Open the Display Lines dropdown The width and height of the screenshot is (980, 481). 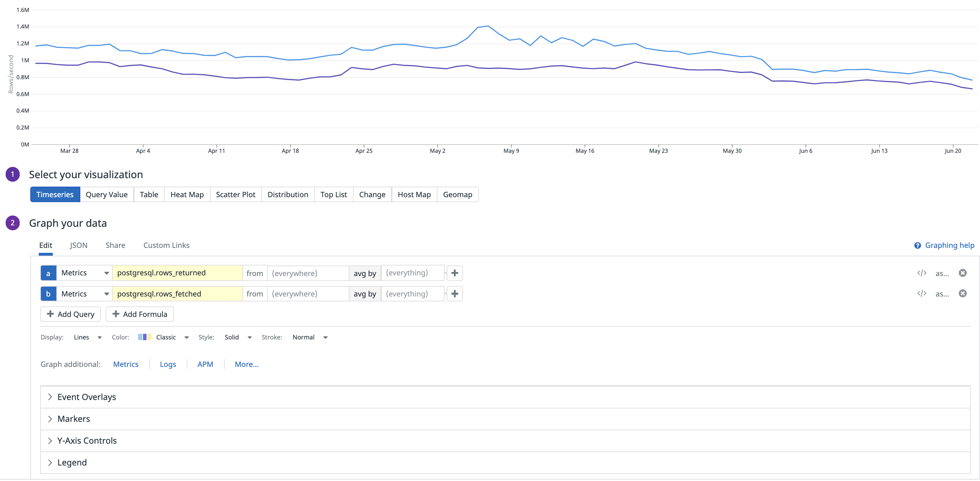click(87, 337)
